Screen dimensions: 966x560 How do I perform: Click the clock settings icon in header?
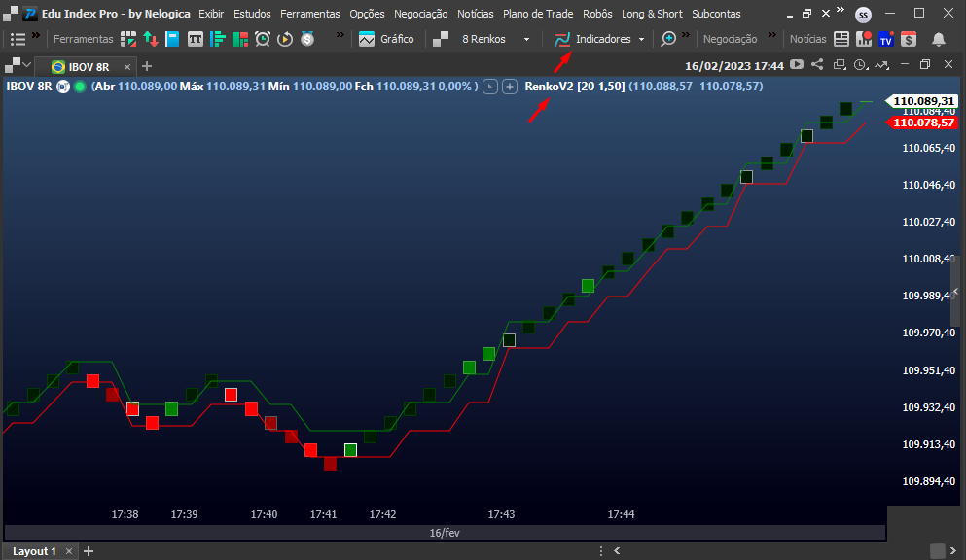(x=861, y=64)
